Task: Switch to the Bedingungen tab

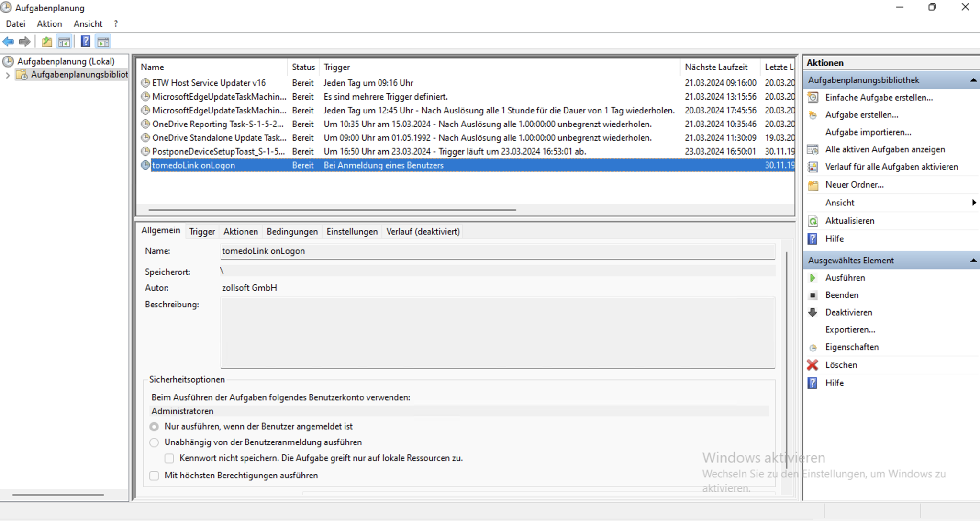Action: (292, 232)
